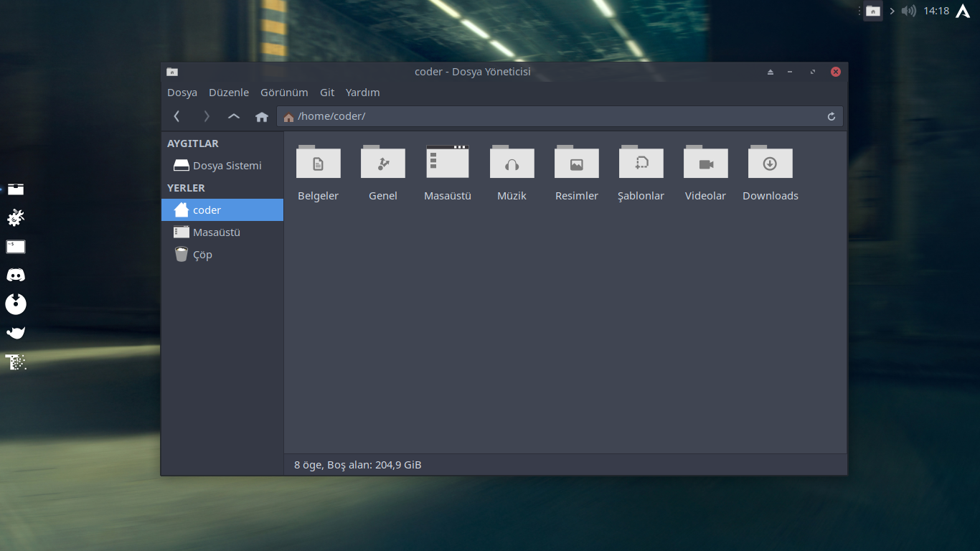Click the volume speaker icon in tray
The height and width of the screenshot is (551, 980).
(909, 11)
